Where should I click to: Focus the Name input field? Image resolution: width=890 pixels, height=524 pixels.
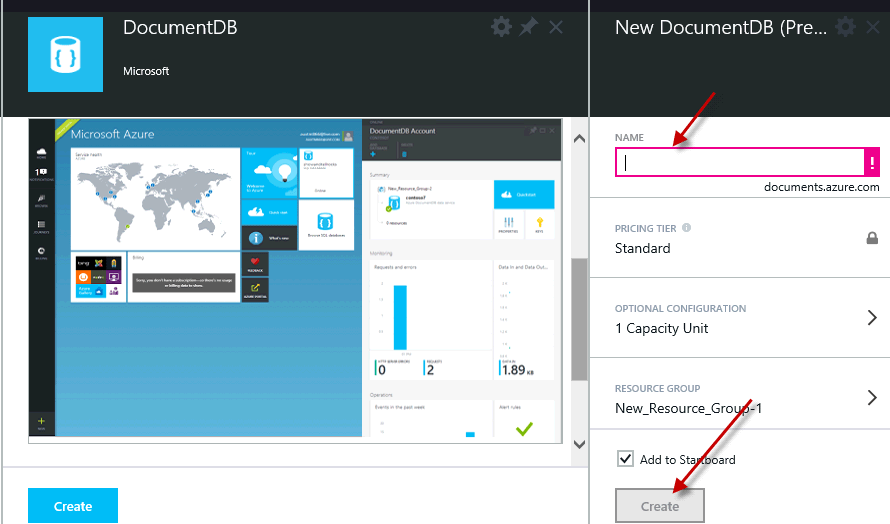point(740,162)
